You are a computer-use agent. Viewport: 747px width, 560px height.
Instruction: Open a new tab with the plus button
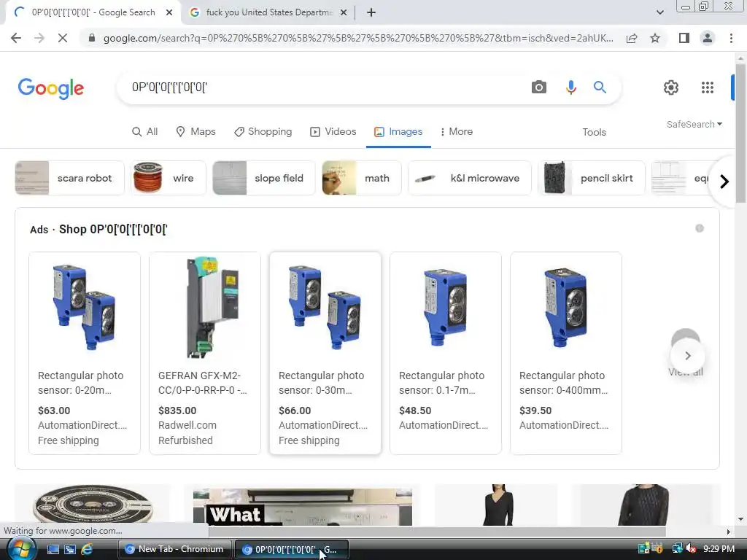[x=371, y=12]
